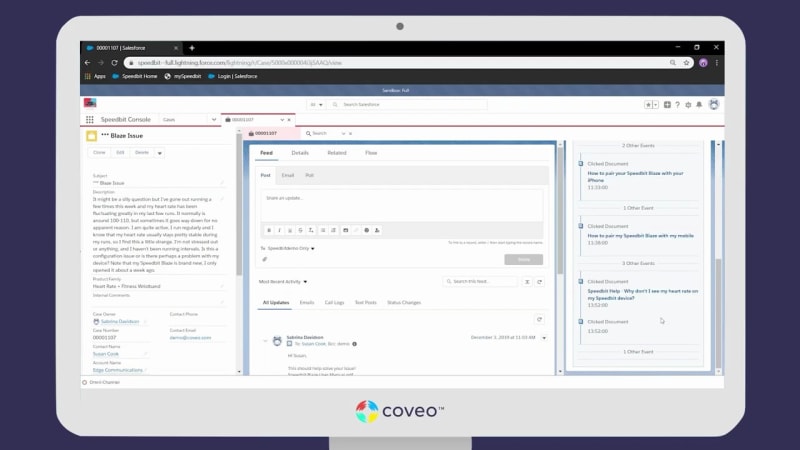Select the Call Logs feed filter tab
Image resolution: width=800 pixels, height=450 pixels.
[335, 302]
